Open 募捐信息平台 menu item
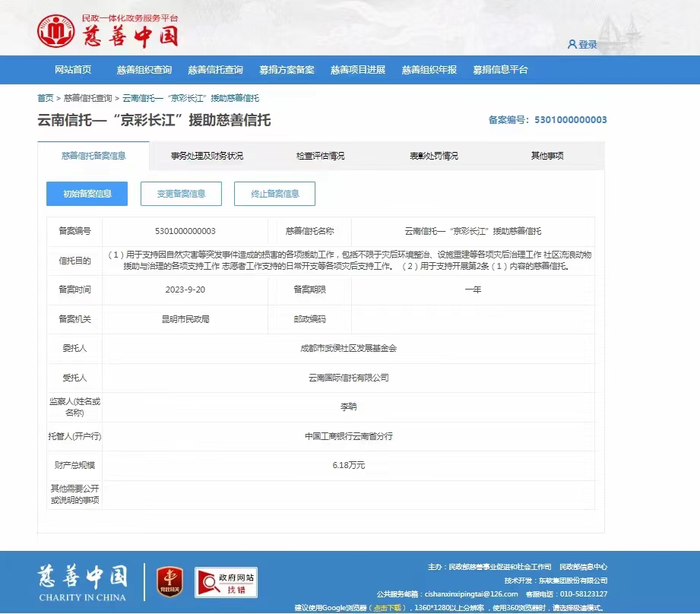 [500, 70]
